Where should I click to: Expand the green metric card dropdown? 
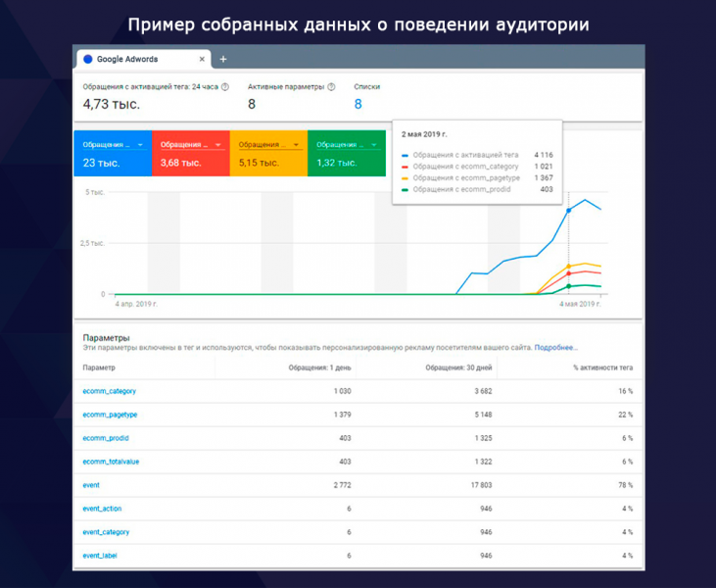[373, 144]
